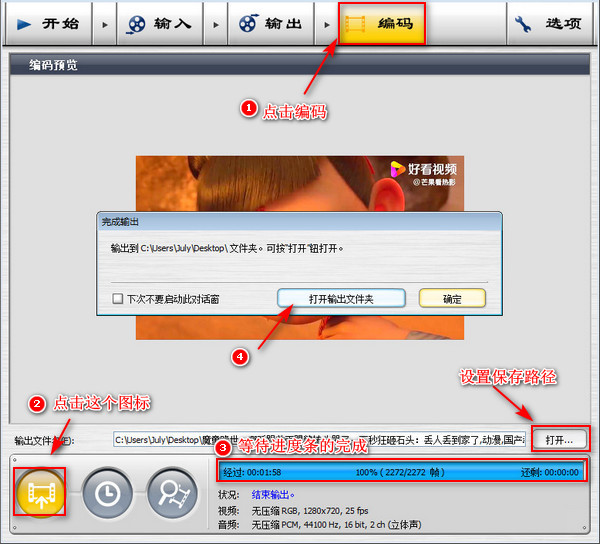600x544 pixels.
Task: Click the preview magnifier film icon
Action: click(x=173, y=493)
